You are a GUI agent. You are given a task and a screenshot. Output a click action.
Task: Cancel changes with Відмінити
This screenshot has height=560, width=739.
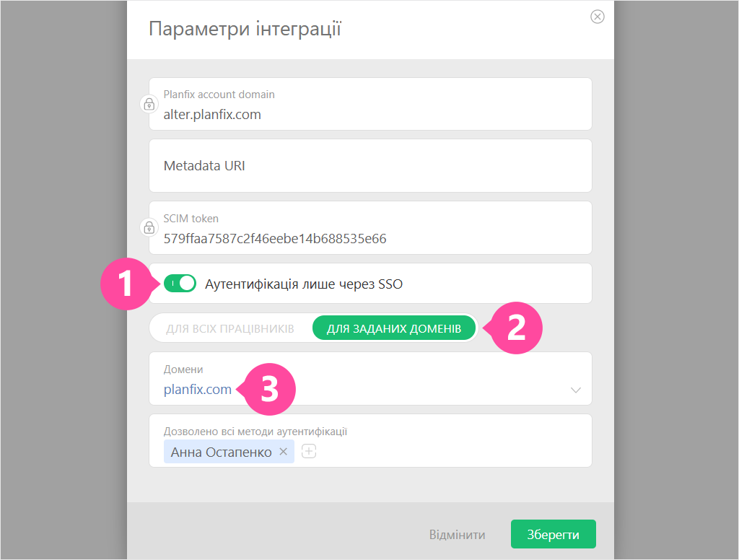457,535
